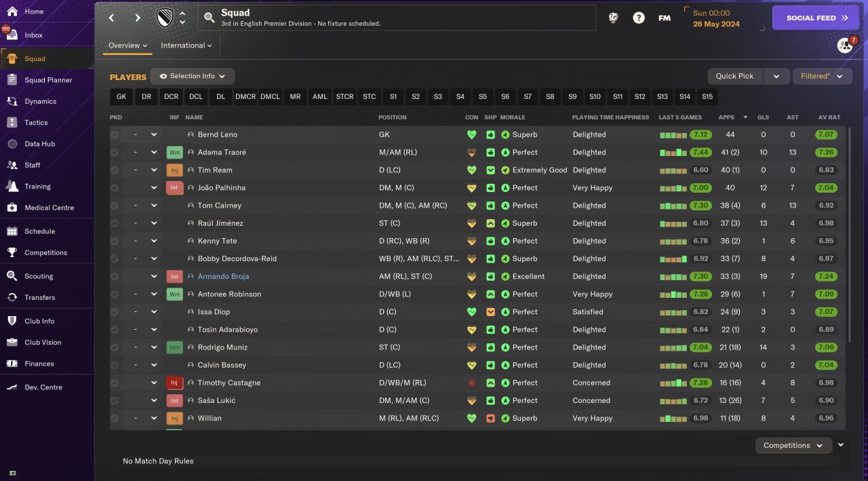Open the Finances sidebar icon

point(12,364)
